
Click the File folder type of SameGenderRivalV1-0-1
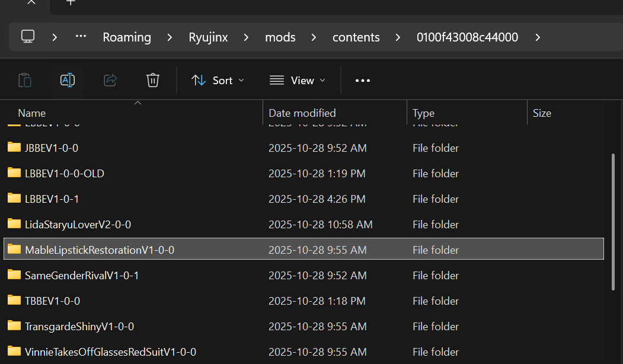point(436,276)
